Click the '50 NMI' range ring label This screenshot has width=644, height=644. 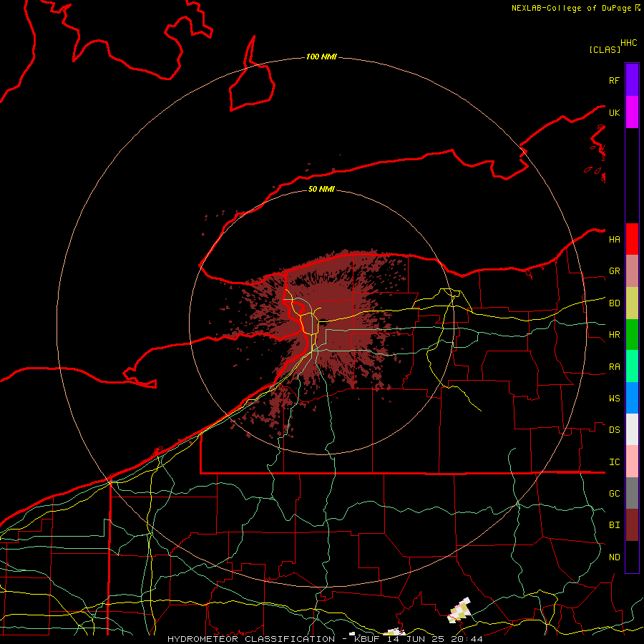(x=321, y=189)
